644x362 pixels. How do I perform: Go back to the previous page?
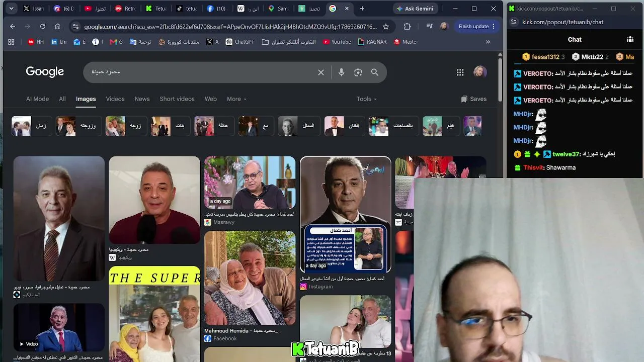tap(13, 27)
